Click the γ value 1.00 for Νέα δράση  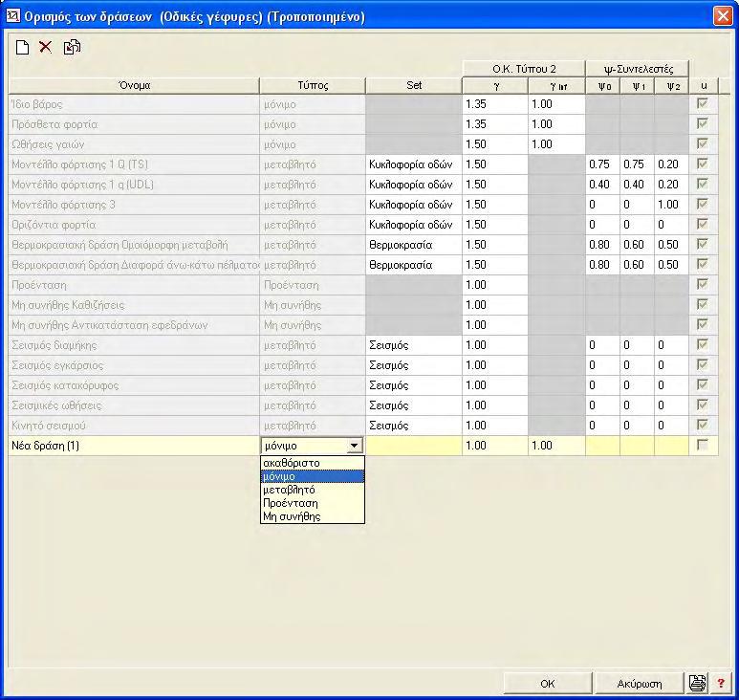point(495,446)
